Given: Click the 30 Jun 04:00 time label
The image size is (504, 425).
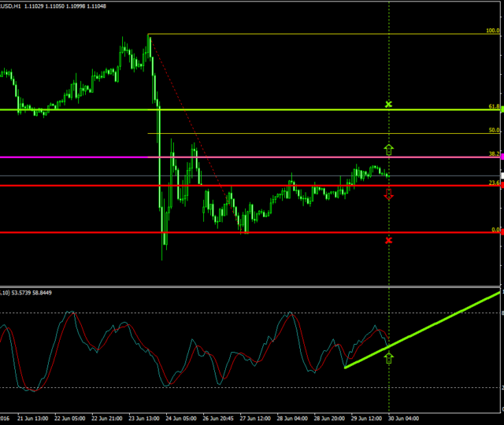Looking at the screenshot, I should (x=402, y=419).
